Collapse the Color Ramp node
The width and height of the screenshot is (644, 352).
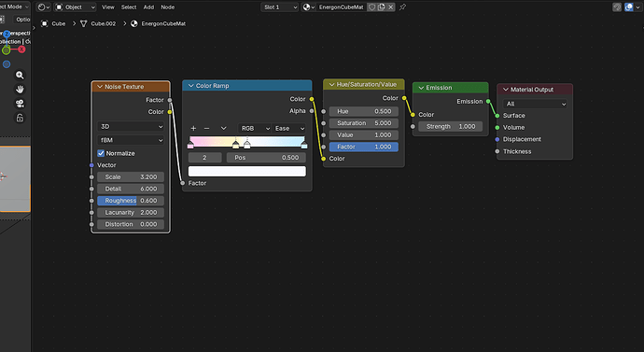190,86
